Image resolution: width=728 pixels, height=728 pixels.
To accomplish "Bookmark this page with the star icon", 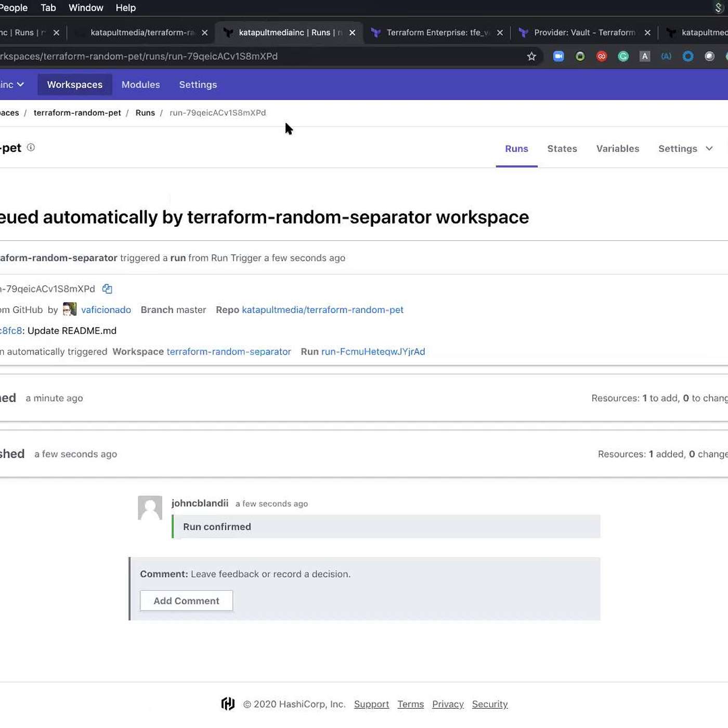I will pos(531,56).
